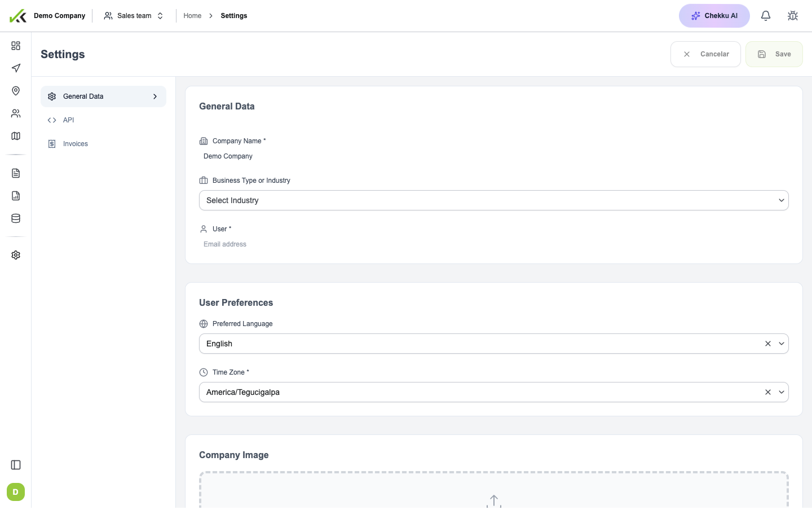Open the settings gear icon in sidebar
This screenshot has height=510, width=812.
[x=16, y=255]
